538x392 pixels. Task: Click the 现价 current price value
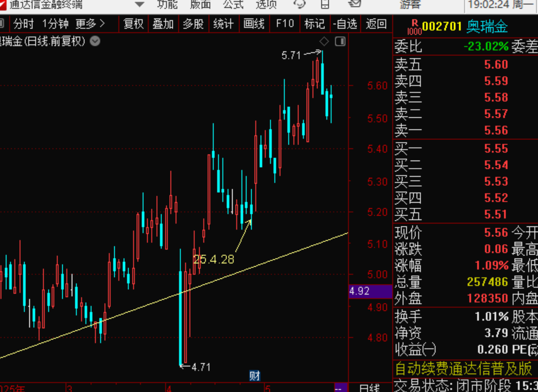point(496,232)
